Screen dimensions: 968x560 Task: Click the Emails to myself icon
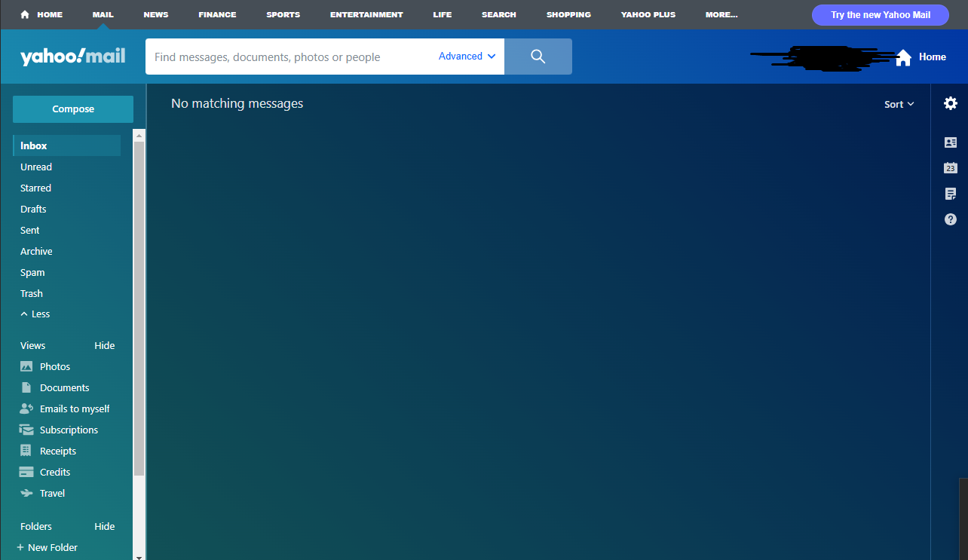tap(26, 409)
